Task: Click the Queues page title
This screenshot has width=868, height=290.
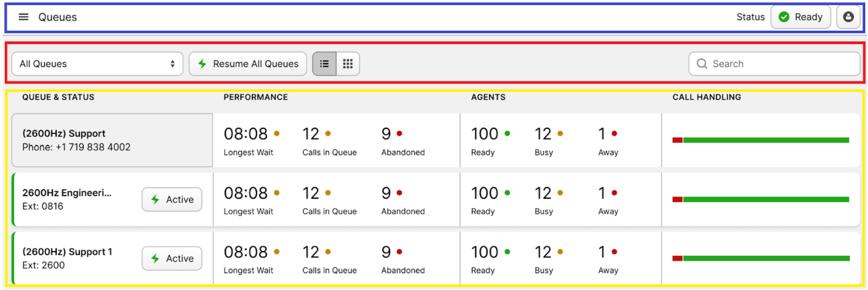Action: tap(58, 17)
